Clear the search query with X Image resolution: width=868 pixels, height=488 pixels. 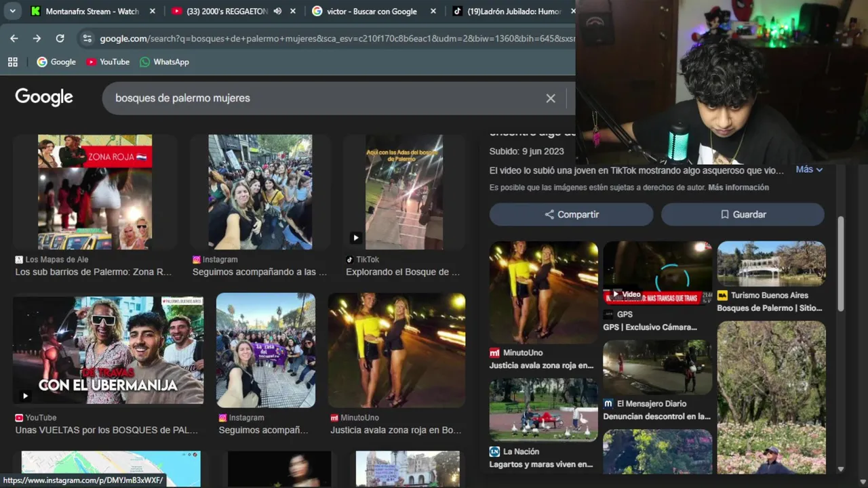tap(551, 98)
